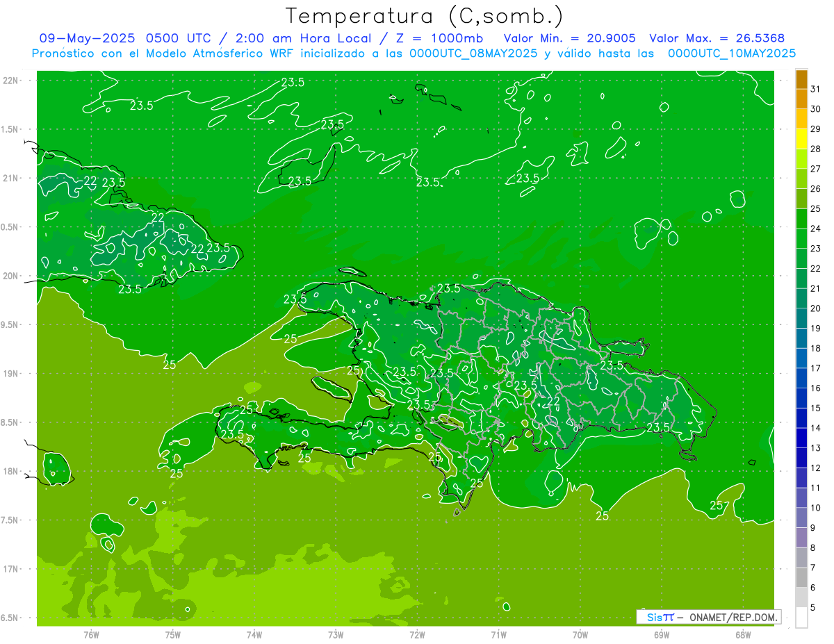Click the '0000UTC_08MAY2025' initialization timestamp
The height and width of the screenshot is (644, 834).
tap(473, 53)
